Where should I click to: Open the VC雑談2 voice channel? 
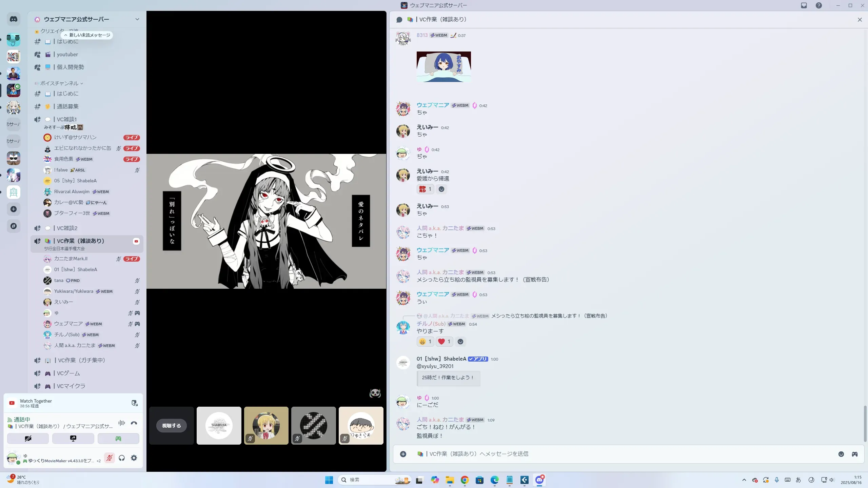click(x=67, y=228)
